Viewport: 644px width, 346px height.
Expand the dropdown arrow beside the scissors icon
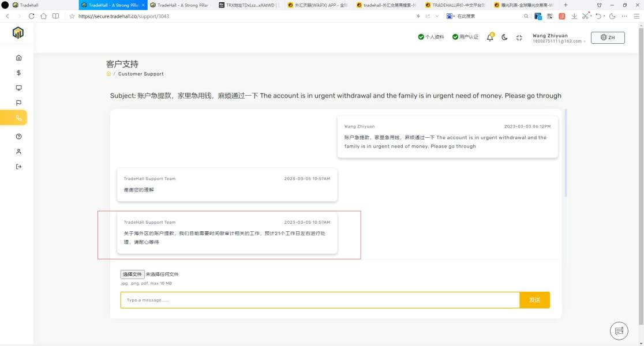tap(591, 16)
